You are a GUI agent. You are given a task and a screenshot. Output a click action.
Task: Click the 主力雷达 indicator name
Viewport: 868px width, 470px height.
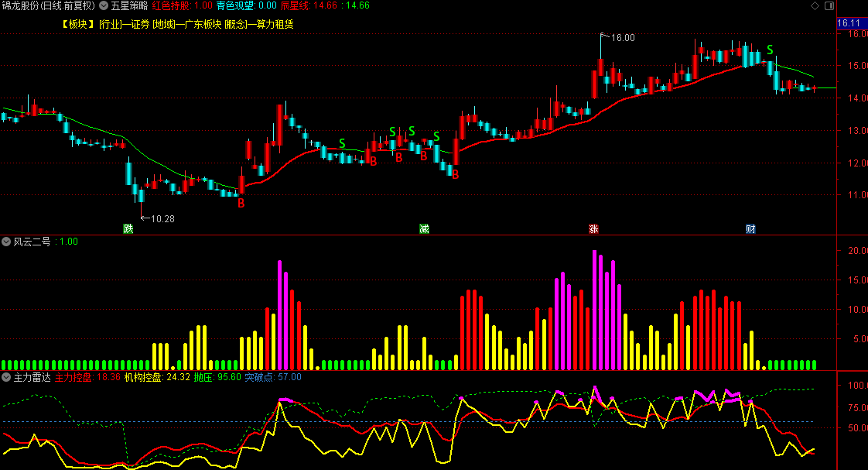coord(32,377)
